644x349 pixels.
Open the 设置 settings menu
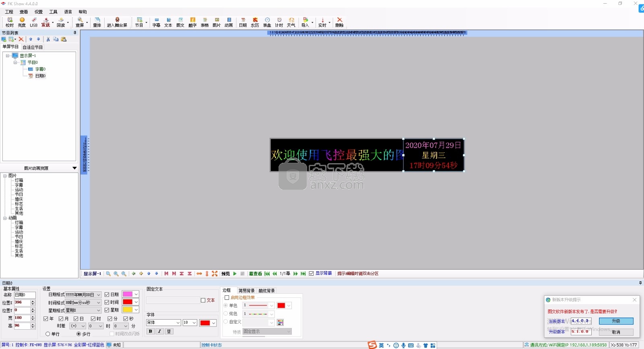click(39, 12)
